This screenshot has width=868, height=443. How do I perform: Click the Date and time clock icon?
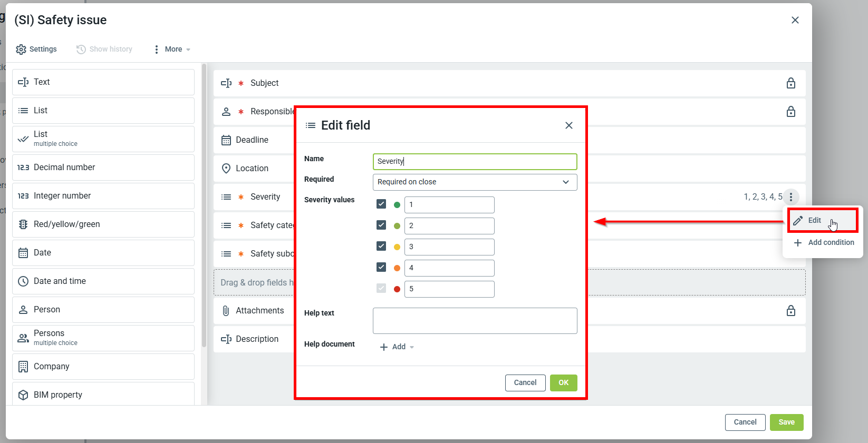point(23,281)
